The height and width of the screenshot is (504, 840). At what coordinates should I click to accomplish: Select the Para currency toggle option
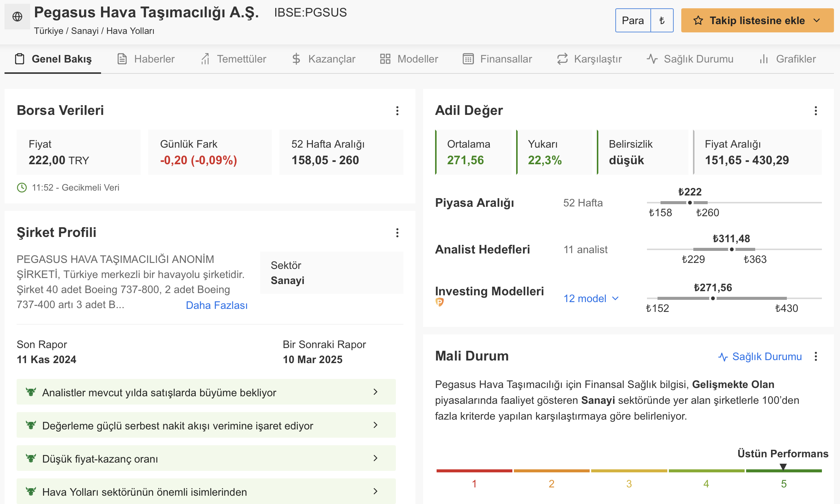(x=633, y=20)
